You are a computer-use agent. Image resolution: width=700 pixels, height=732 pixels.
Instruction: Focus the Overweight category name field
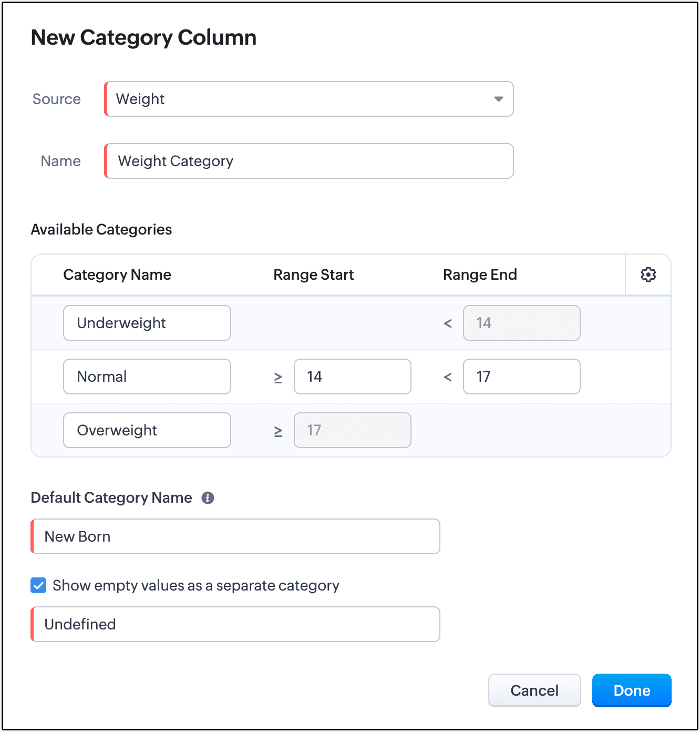click(x=147, y=430)
